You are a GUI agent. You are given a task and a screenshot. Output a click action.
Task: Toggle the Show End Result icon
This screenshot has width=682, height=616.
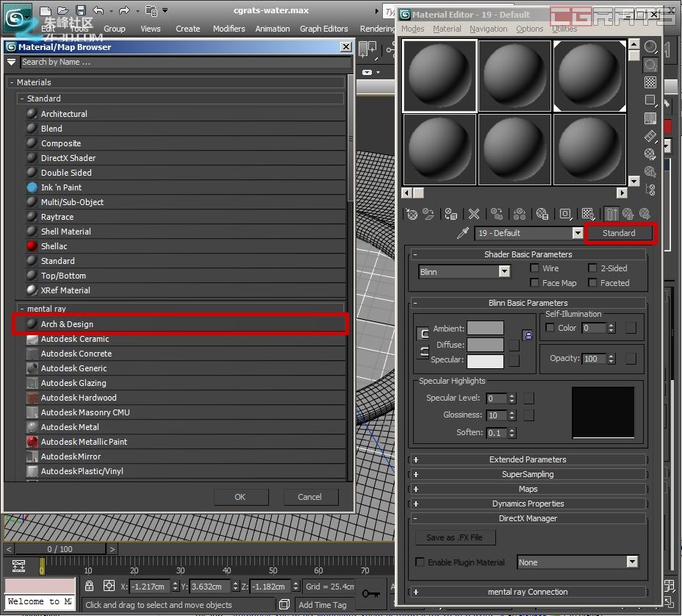tap(611, 214)
